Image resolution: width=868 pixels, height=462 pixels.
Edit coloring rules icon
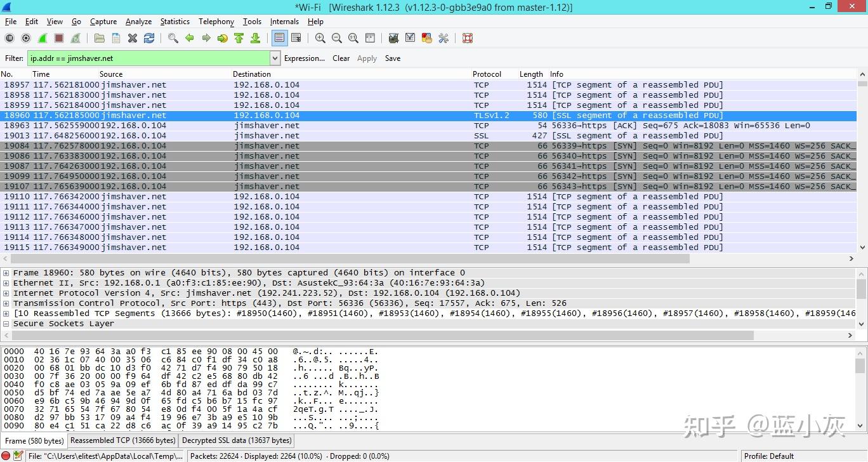click(x=426, y=38)
